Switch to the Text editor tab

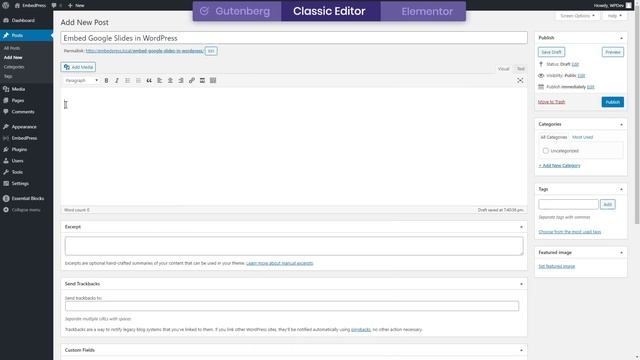tap(520, 69)
